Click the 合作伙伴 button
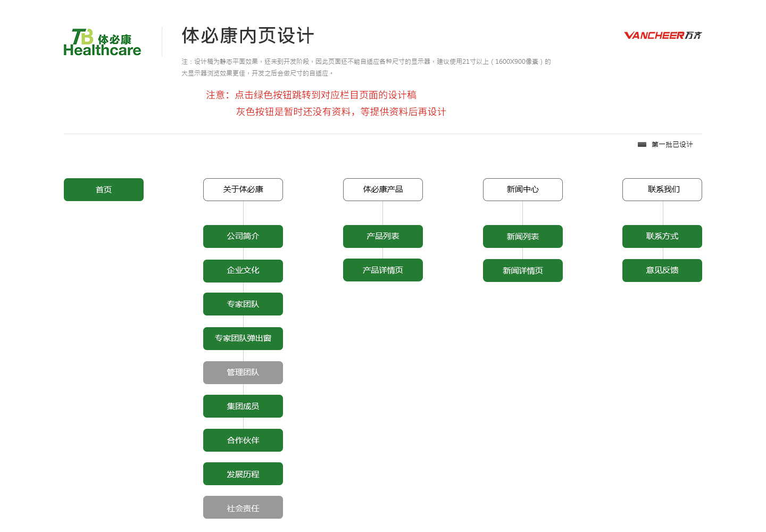This screenshot has width=766, height=532. coord(243,440)
